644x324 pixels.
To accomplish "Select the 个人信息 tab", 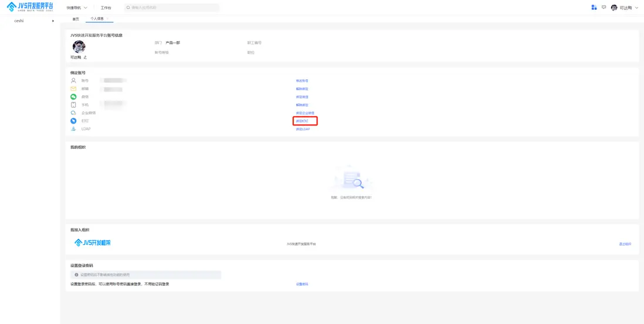I will [97, 19].
